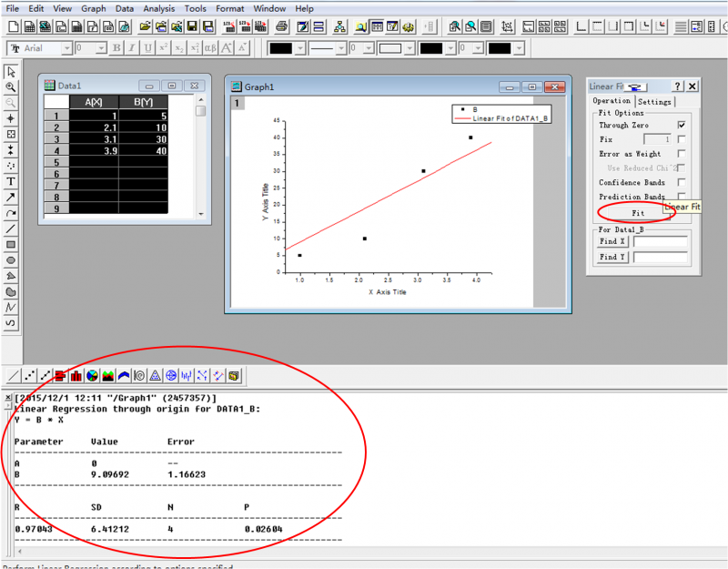
Task: Select the Arrow drawing tool
Action: click(x=11, y=197)
